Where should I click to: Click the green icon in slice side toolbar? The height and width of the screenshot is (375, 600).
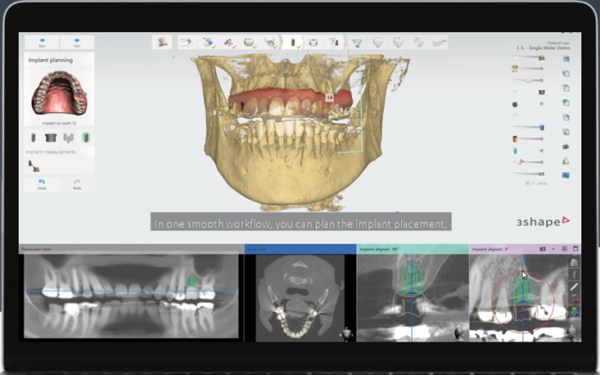[x=574, y=311]
